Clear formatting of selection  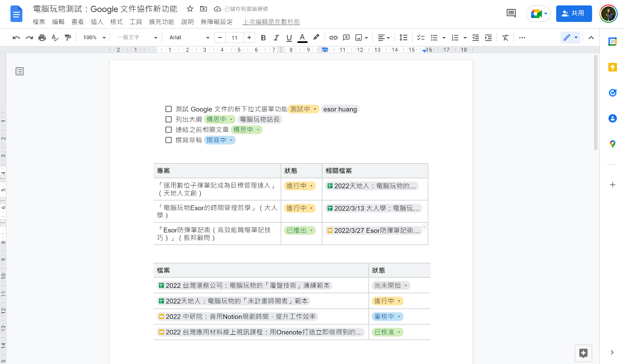pos(505,37)
